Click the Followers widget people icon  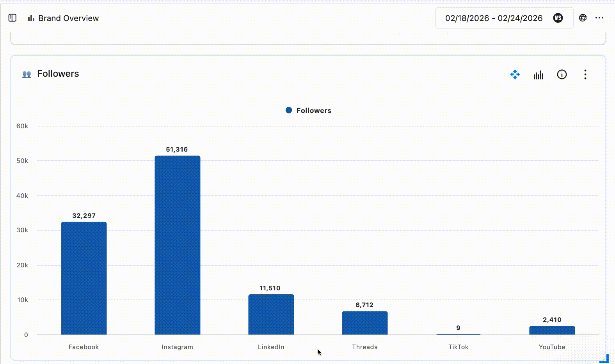tap(27, 74)
